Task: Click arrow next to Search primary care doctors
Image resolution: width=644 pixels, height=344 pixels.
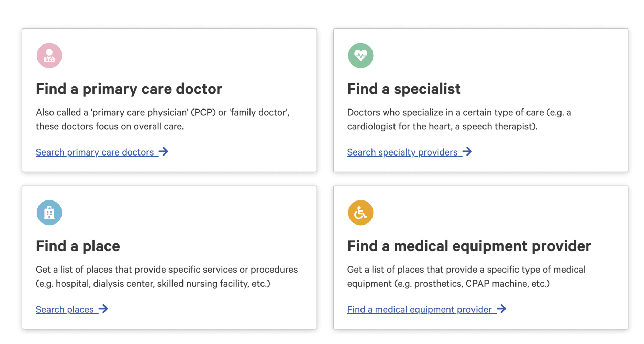Action: [x=164, y=151]
